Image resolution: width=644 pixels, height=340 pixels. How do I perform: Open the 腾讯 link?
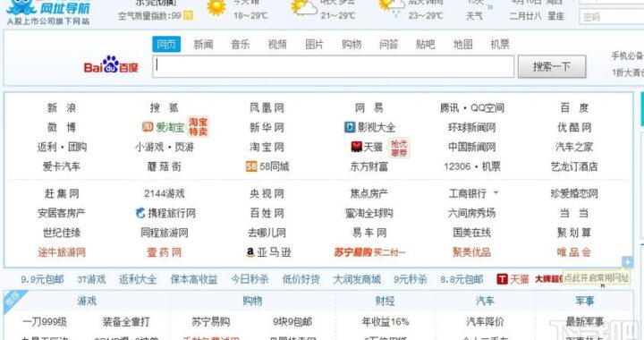tap(449, 107)
